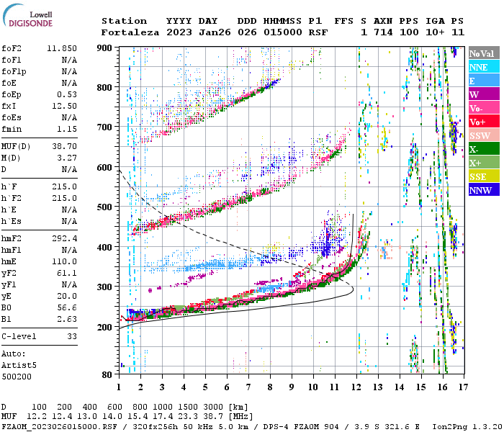The image size is (504, 432).
Task: Select the Vo+ red legend swatch
Action: coord(484,122)
